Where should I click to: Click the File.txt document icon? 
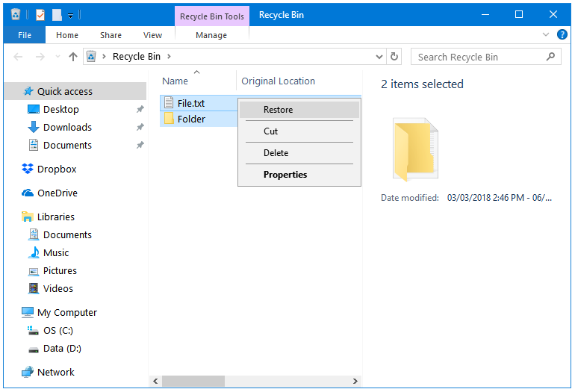tap(169, 103)
